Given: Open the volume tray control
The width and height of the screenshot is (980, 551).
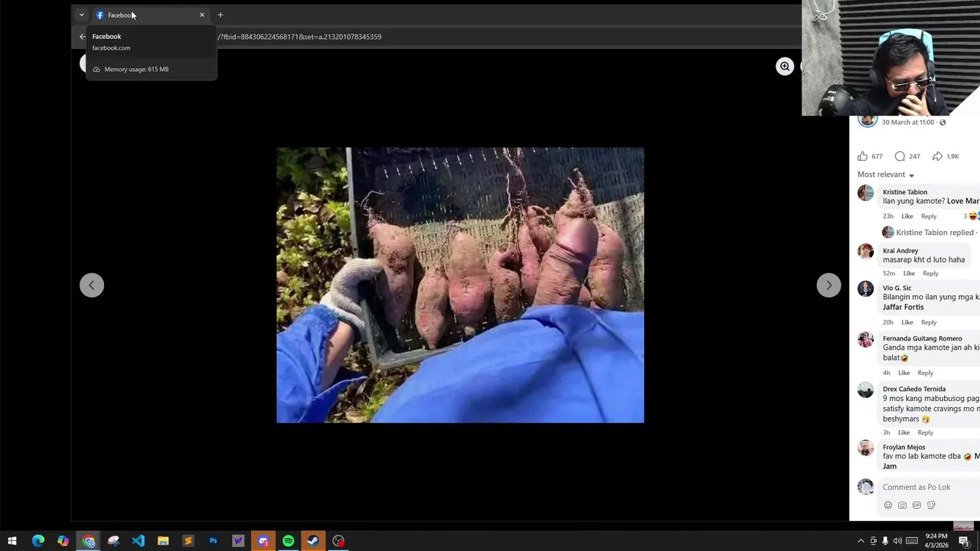Looking at the screenshot, I should 897,541.
